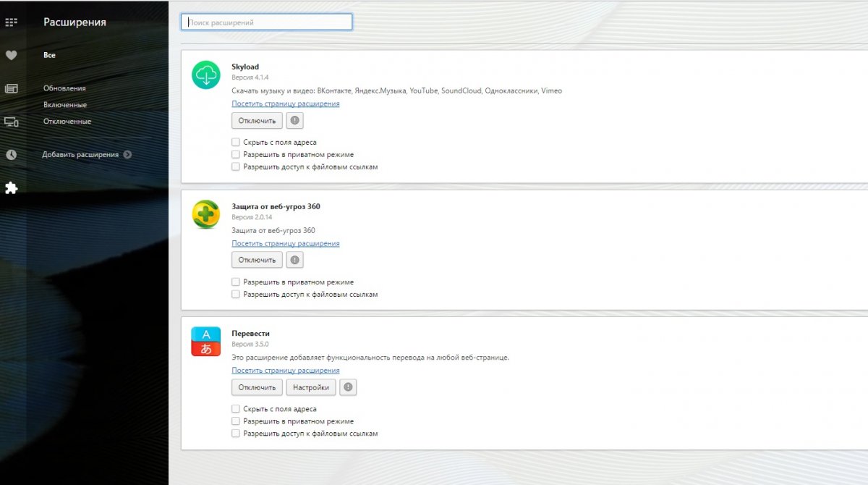Check Скрыть с поля адреса for Перевести
This screenshot has width=868, height=485.
236,409
